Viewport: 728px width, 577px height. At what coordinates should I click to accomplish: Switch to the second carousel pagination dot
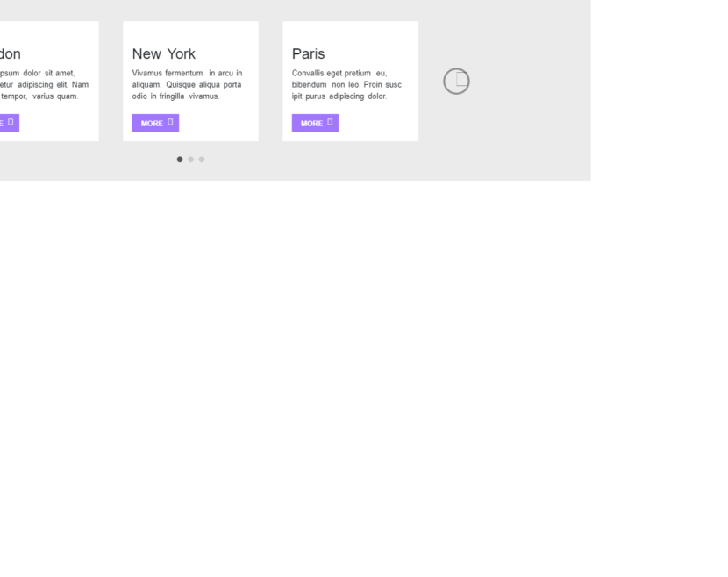pyautogui.click(x=190, y=159)
